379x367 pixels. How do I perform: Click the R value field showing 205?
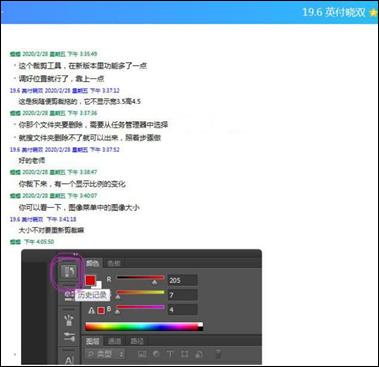click(x=182, y=280)
